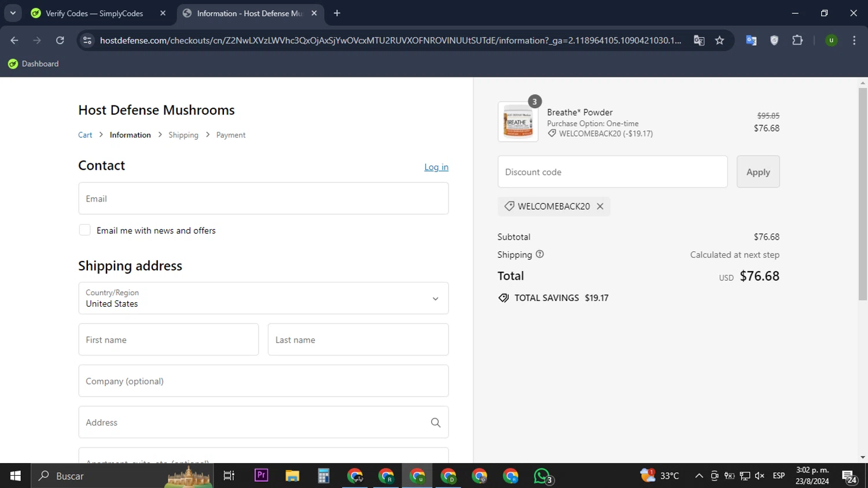Open Task View in taskbar

click(x=229, y=476)
